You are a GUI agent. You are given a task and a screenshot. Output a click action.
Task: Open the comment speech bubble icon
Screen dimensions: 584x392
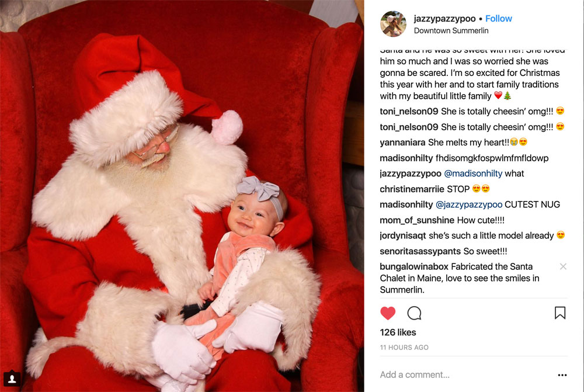pos(414,313)
